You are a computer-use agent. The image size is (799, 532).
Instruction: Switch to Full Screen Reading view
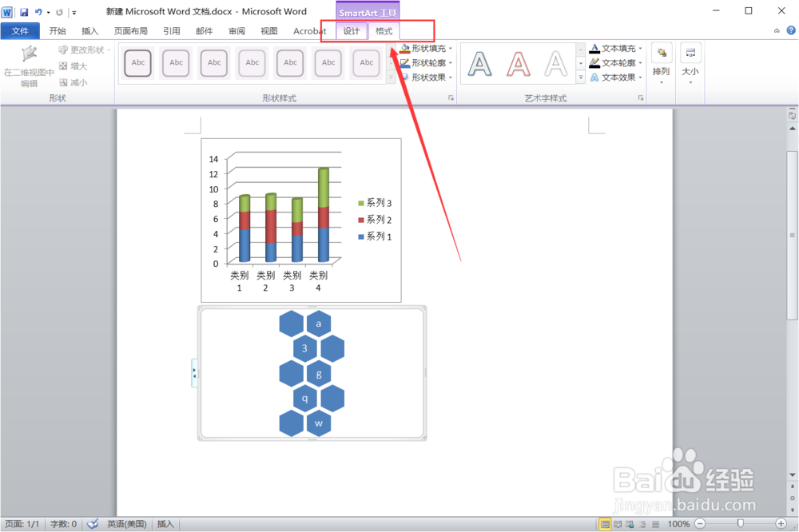coord(618,524)
